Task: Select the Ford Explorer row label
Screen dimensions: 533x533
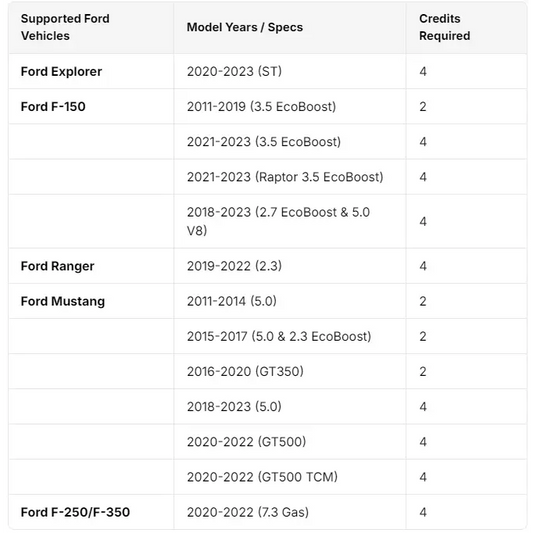Action: 61,72
